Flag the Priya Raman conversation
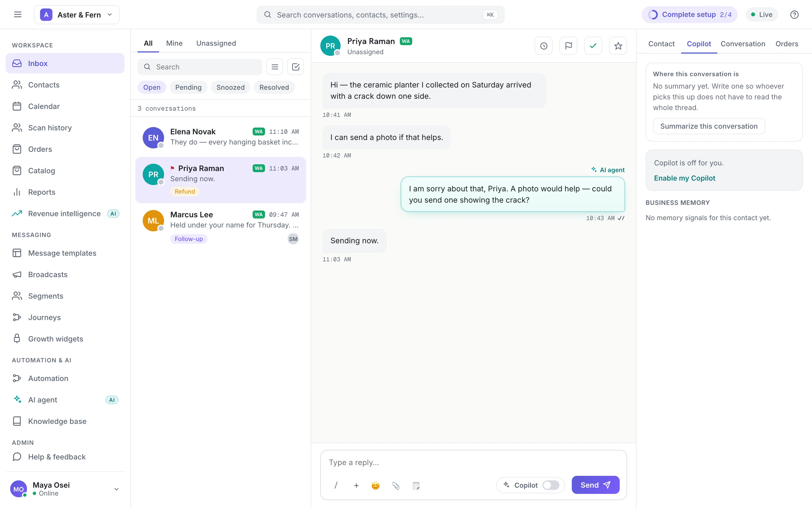This screenshot has width=812, height=508. [568, 46]
